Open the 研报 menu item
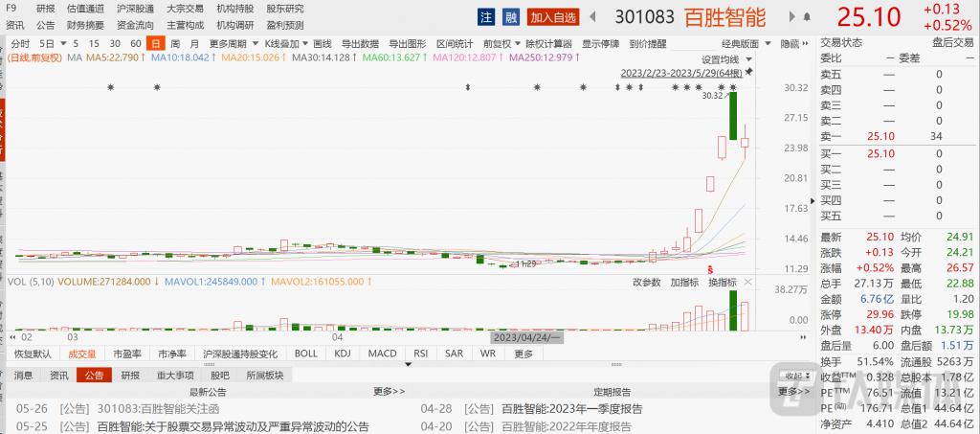 tap(45, 9)
